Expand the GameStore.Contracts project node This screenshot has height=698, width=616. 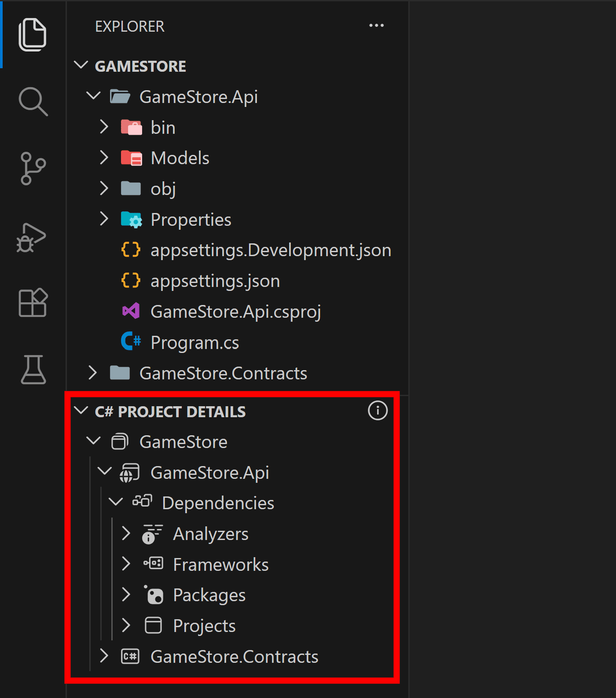pos(104,656)
